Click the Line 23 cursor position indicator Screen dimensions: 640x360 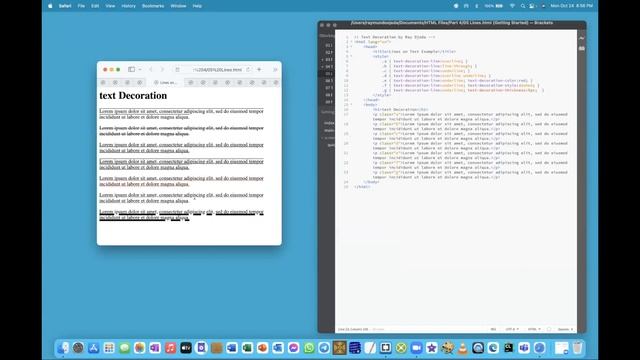tap(353, 329)
